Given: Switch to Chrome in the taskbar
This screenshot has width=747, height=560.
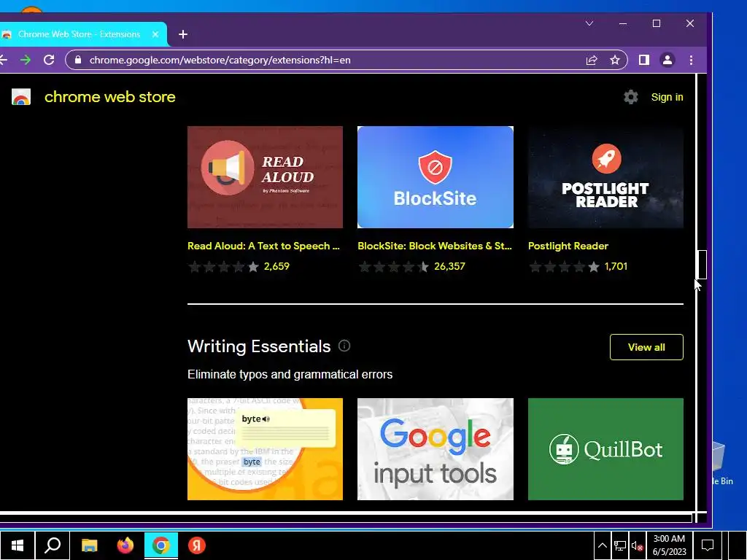Looking at the screenshot, I should pyautogui.click(x=161, y=545).
